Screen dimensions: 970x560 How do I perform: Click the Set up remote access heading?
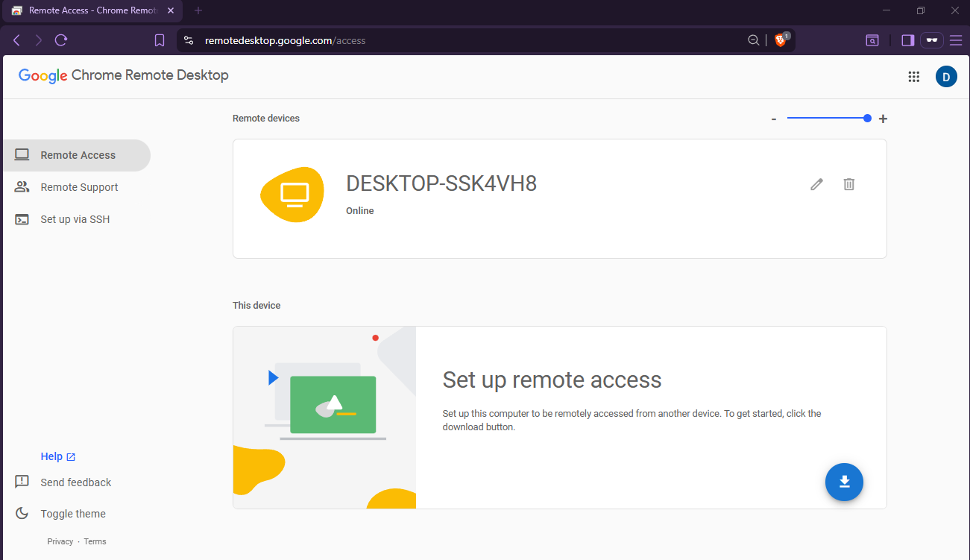[552, 380]
